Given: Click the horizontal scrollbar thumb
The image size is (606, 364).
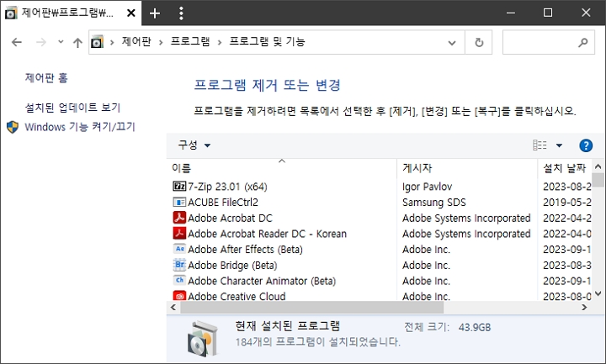Looking at the screenshot, I should pyautogui.click(x=312, y=308).
